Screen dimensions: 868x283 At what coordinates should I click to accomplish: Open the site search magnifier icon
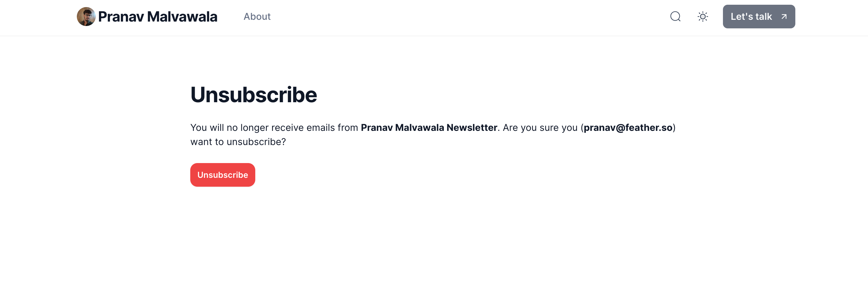click(675, 17)
